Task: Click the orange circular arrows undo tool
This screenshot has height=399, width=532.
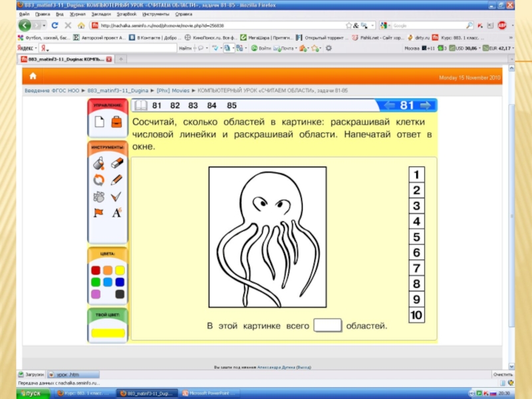Action: (x=98, y=180)
